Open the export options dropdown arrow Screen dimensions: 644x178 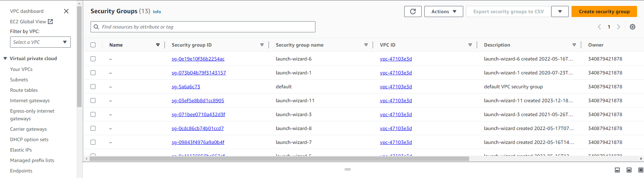coord(560,11)
